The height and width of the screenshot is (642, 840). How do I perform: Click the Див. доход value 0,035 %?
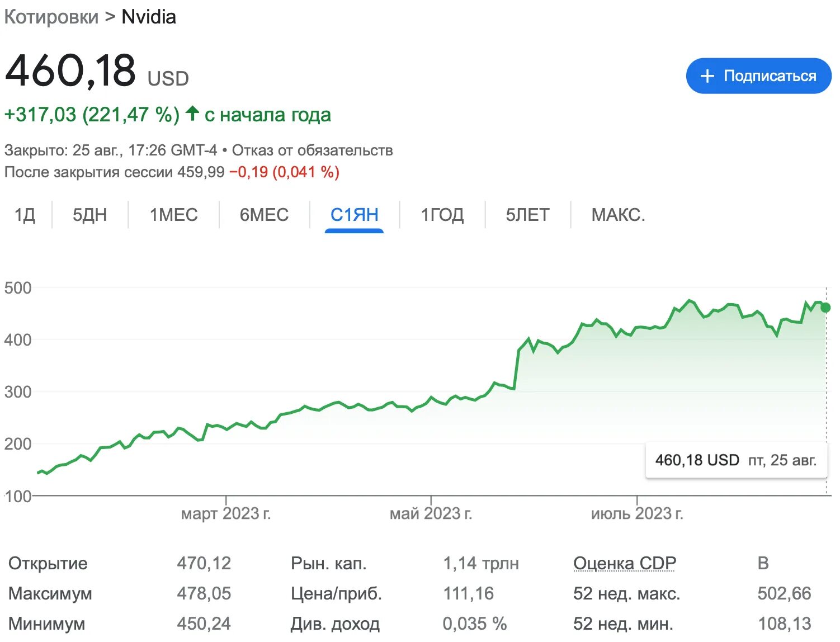(x=475, y=624)
